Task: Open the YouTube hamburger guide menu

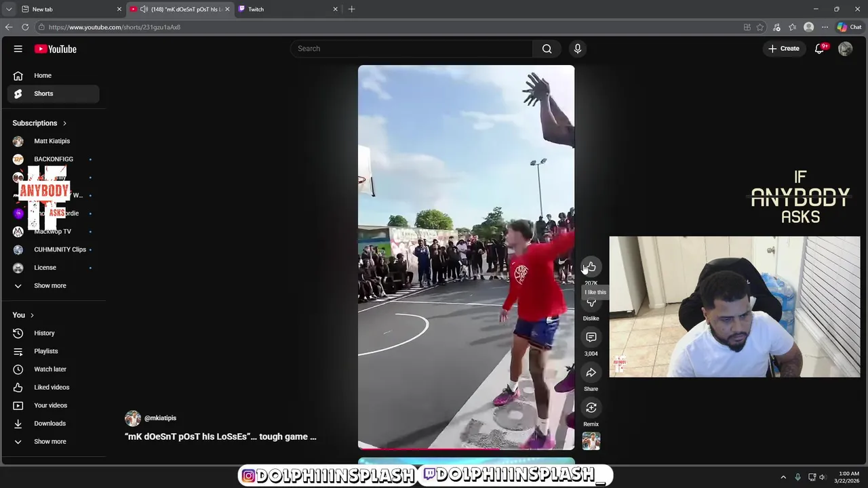Action: click(x=18, y=49)
